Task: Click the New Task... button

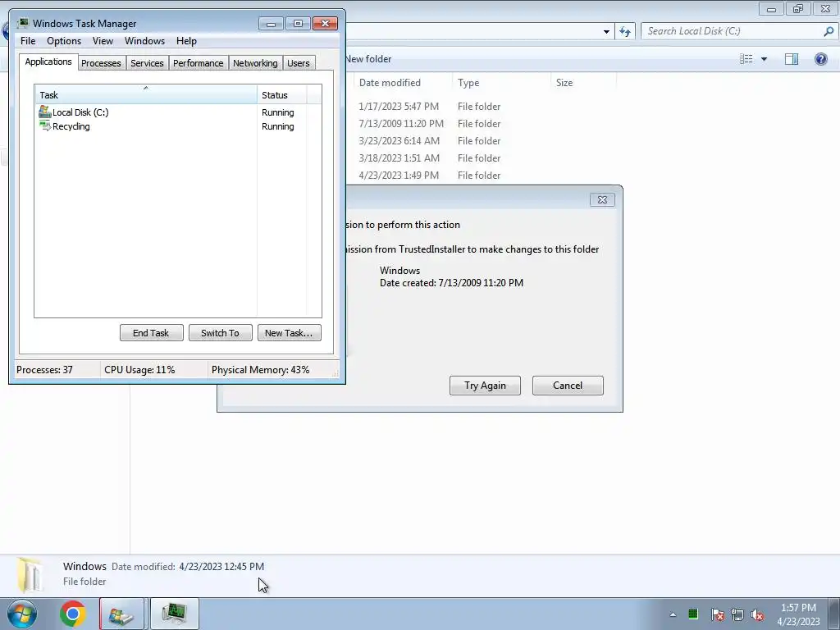Action: [x=289, y=333]
